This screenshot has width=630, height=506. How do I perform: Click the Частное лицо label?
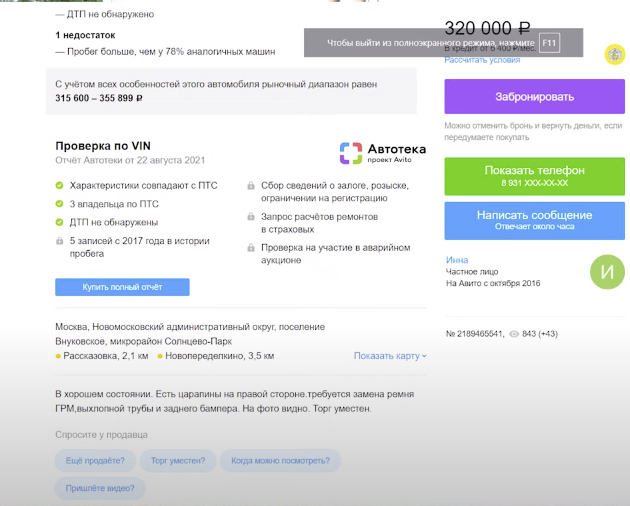coord(472,272)
